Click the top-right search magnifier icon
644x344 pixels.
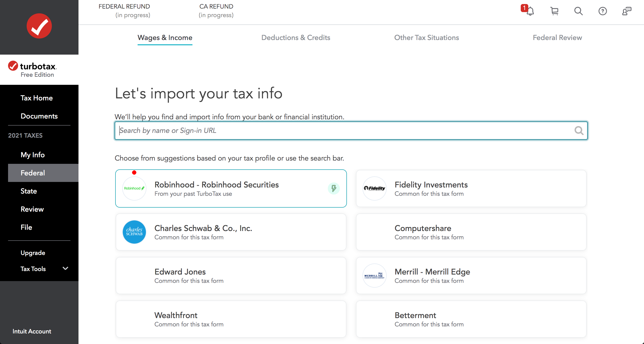click(578, 11)
